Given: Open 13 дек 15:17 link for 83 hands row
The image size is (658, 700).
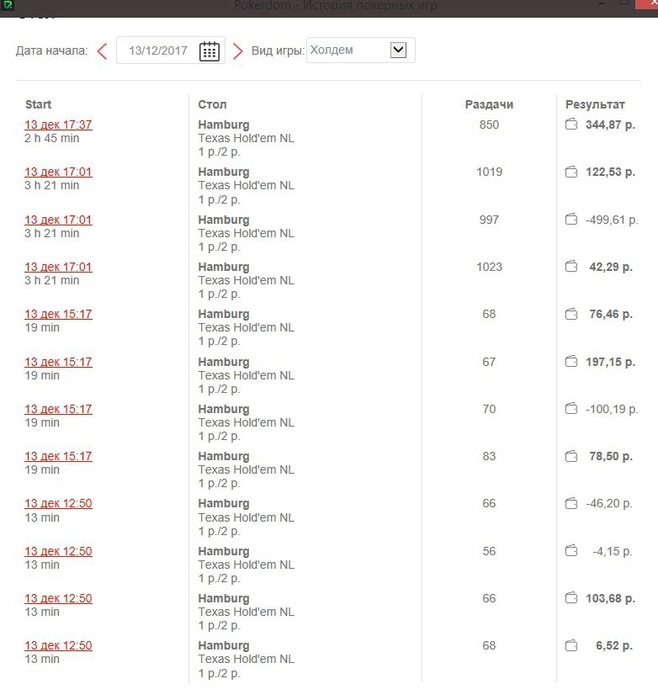Looking at the screenshot, I should pos(58,457).
